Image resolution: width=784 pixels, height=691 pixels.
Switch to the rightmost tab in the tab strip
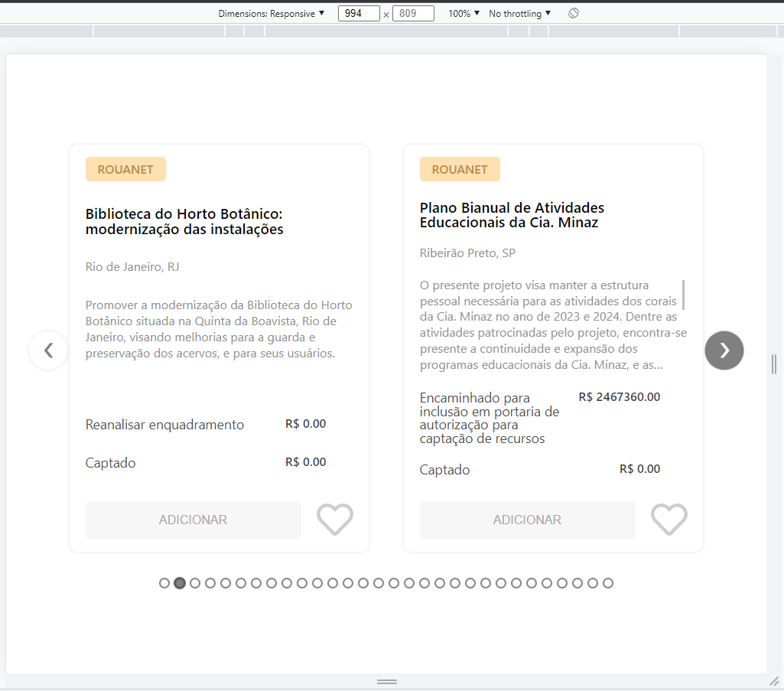727,31
